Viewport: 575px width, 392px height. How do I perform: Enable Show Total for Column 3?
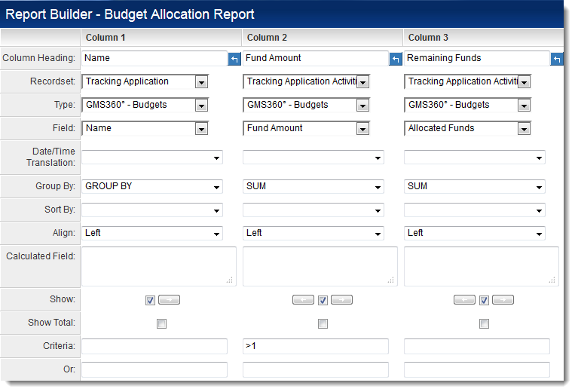pyautogui.click(x=484, y=324)
